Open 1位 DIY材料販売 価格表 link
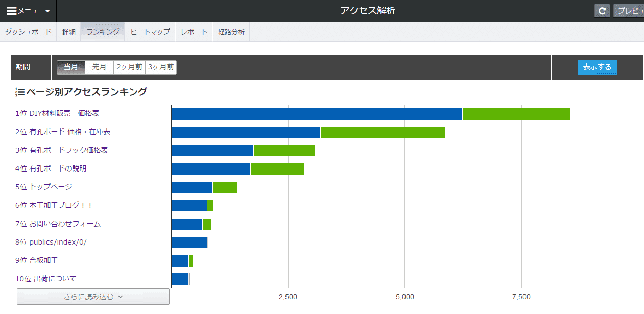 (x=57, y=113)
